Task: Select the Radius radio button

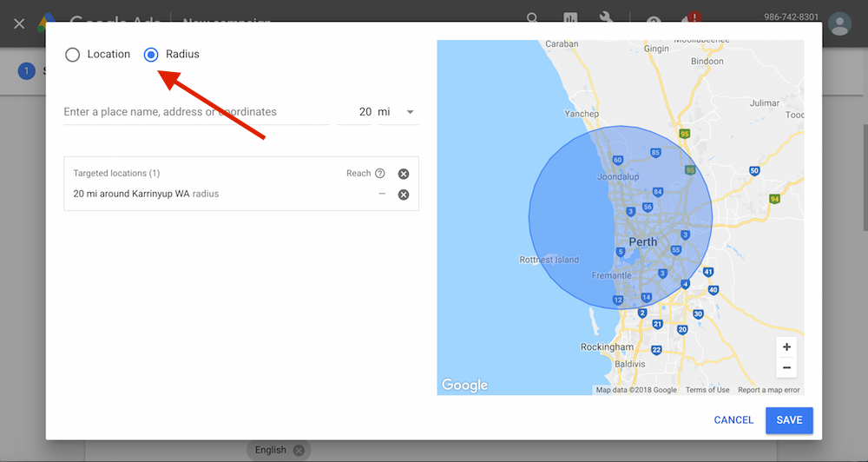Action: coord(151,55)
